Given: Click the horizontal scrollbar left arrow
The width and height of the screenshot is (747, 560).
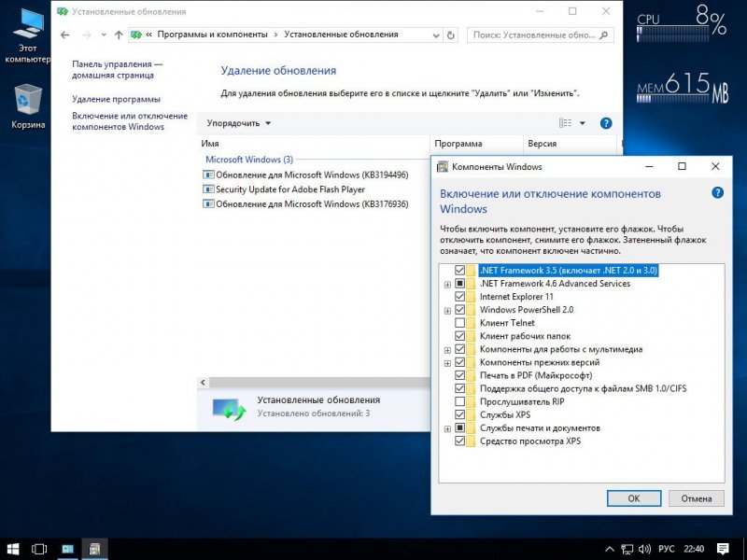Looking at the screenshot, I should [x=203, y=383].
